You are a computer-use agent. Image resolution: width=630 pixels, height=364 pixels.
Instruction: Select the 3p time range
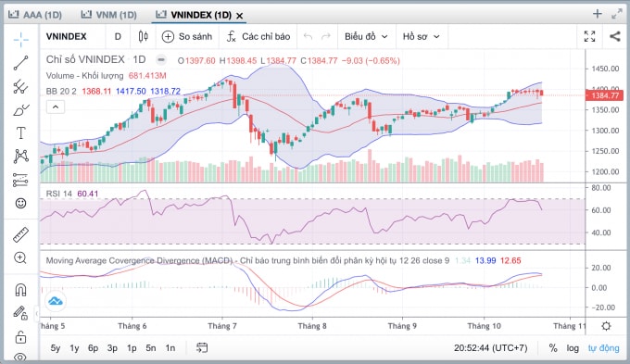(112, 348)
